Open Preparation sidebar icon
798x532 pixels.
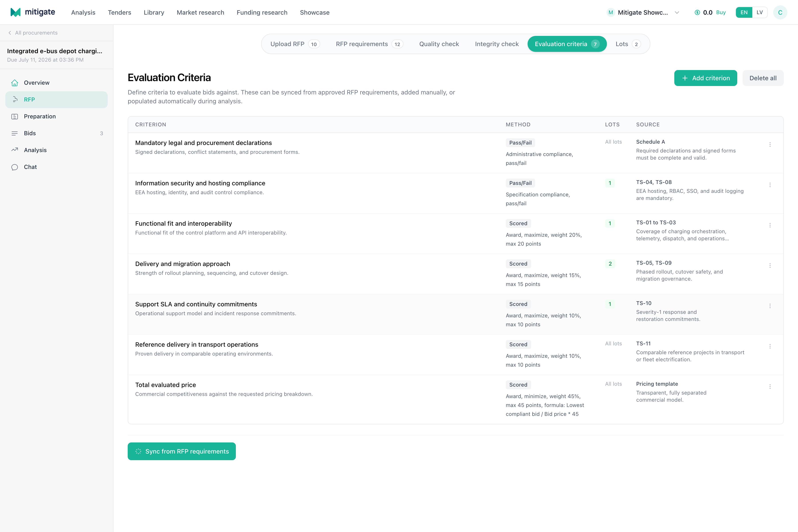tap(15, 116)
